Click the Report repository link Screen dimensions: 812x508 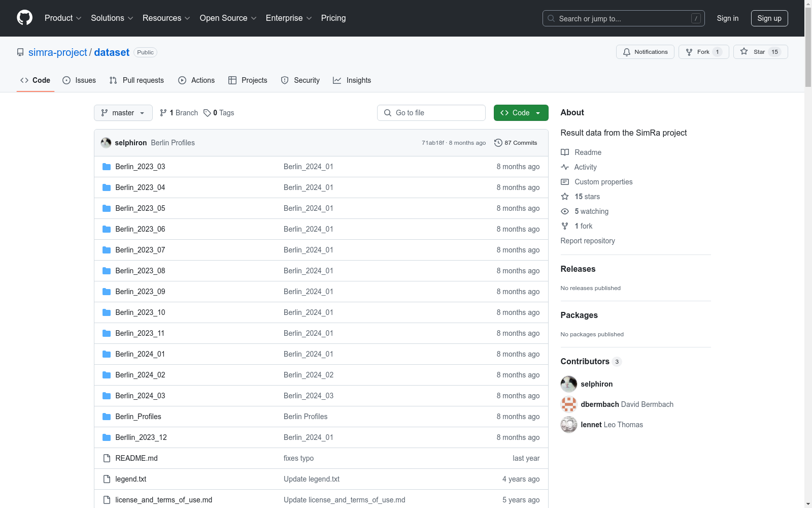click(x=588, y=241)
